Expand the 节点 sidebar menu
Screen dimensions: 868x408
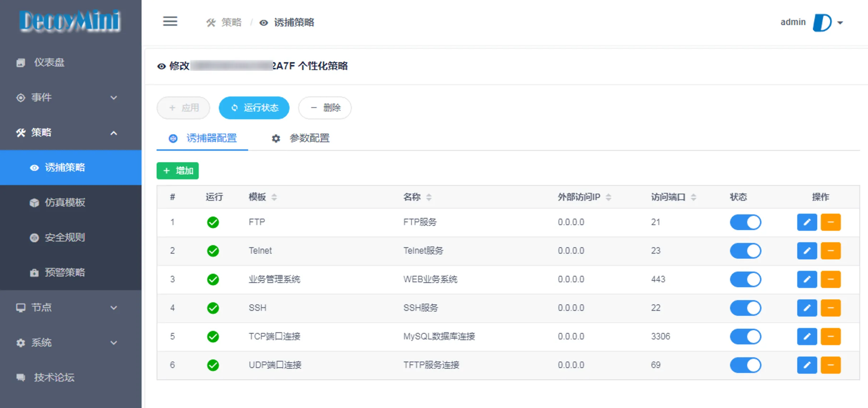(x=71, y=307)
